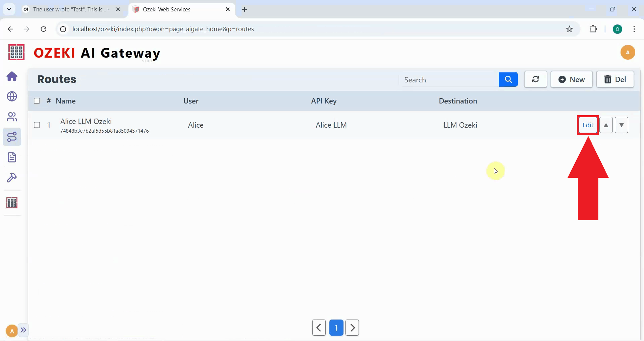This screenshot has width=644, height=341.
Task: Bookmark the page with the star icon
Action: tap(569, 29)
